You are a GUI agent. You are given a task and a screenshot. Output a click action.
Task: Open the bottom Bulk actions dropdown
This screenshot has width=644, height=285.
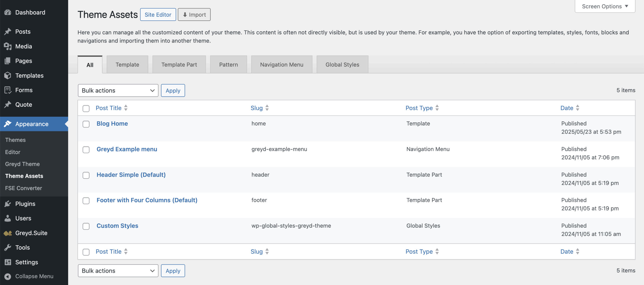(x=118, y=271)
